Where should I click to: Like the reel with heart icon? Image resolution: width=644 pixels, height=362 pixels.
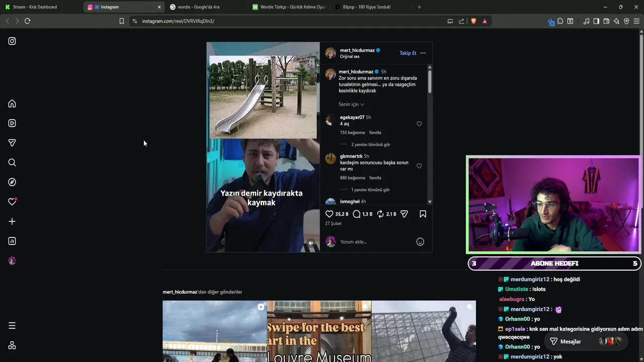click(330, 214)
